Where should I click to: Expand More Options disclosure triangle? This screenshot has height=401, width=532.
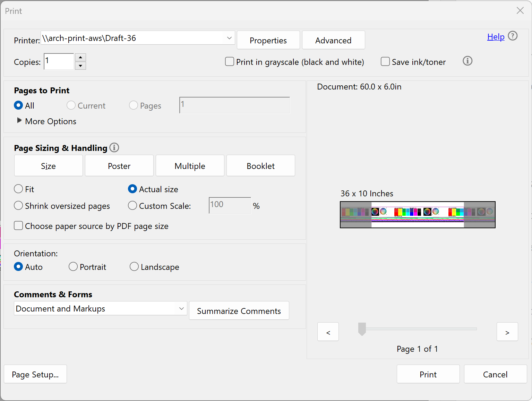(19, 121)
